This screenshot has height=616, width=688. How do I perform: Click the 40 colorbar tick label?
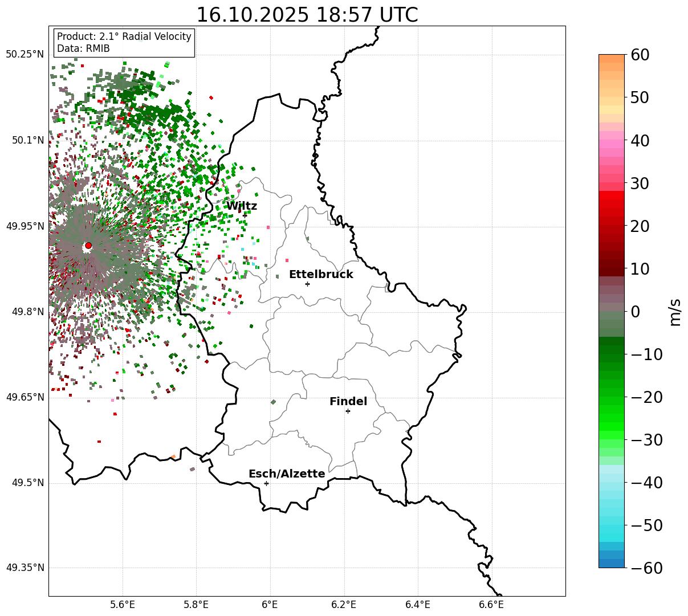[640, 140]
